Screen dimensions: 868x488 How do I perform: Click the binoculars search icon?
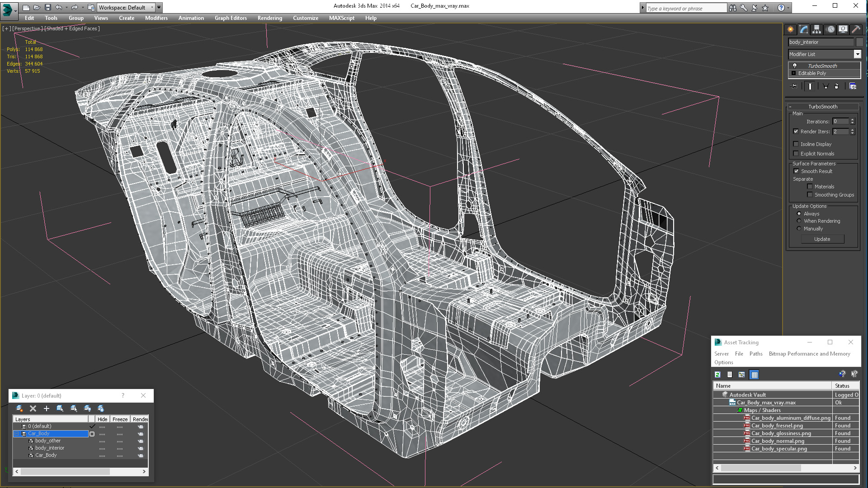click(733, 8)
